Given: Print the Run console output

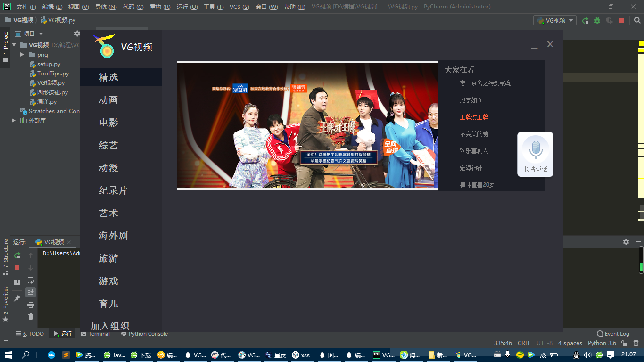Looking at the screenshot, I should [31, 304].
